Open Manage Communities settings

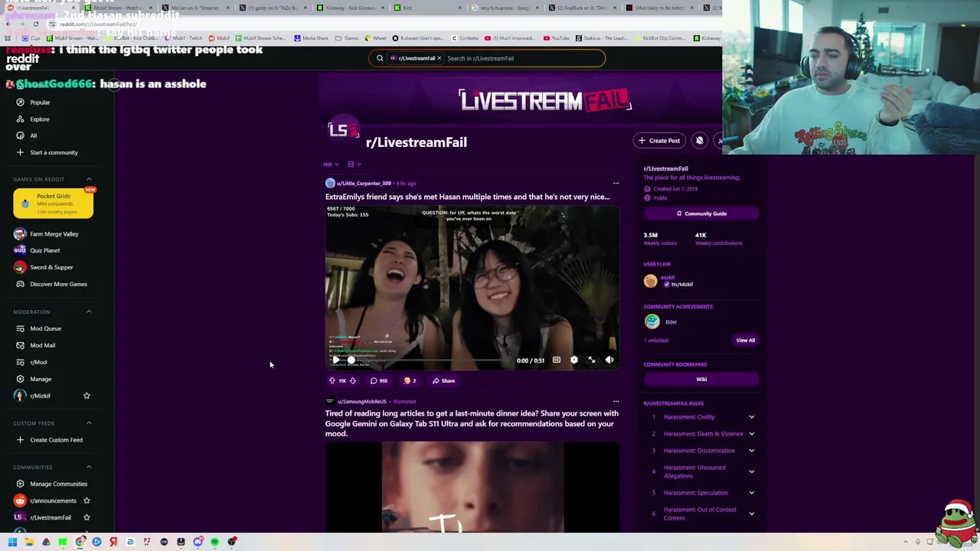(58, 484)
